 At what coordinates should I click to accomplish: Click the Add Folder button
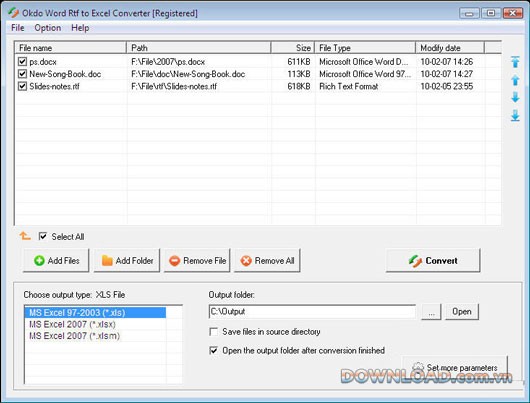[x=127, y=260]
